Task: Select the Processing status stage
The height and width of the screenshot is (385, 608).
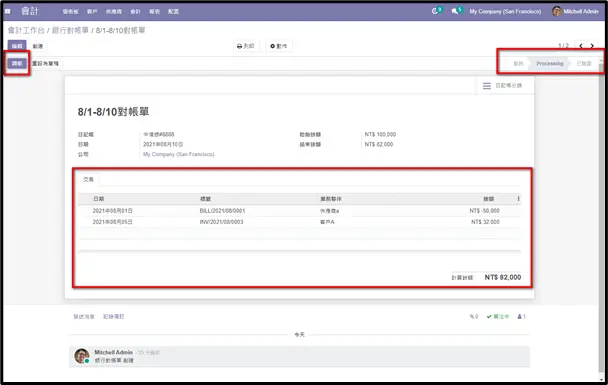Action: pos(549,63)
